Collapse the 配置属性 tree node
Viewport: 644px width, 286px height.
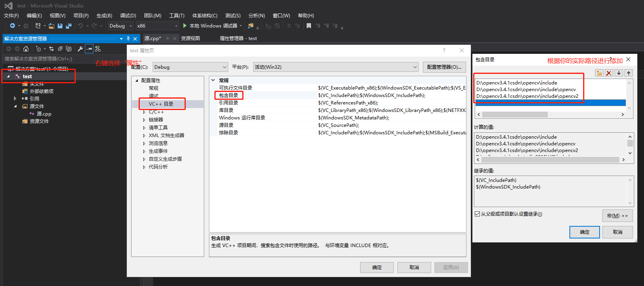[x=137, y=81]
